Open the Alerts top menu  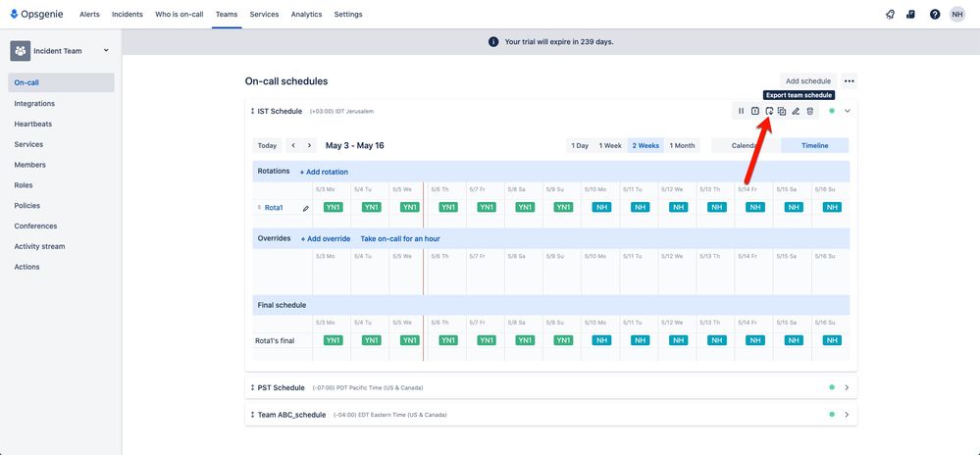click(89, 15)
